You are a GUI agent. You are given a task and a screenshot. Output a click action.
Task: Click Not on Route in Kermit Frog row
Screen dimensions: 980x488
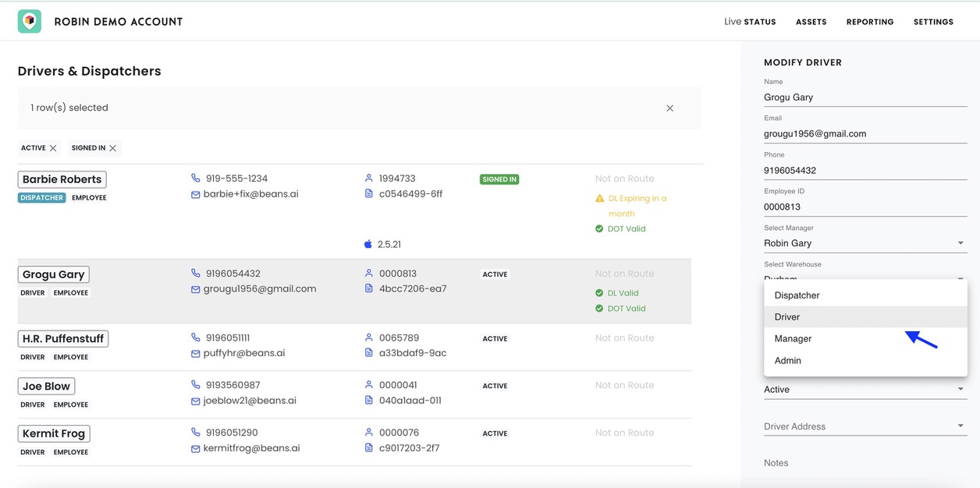click(x=624, y=433)
